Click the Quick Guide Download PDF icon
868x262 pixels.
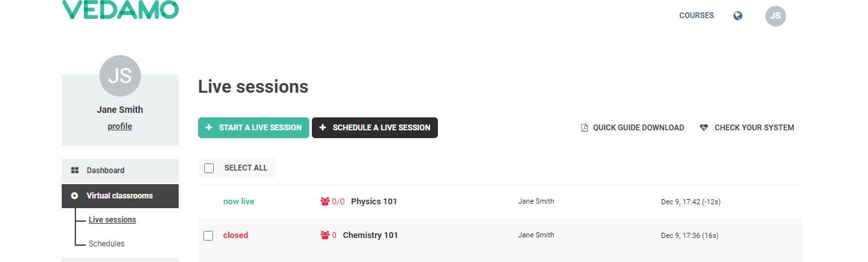pyautogui.click(x=584, y=128)
